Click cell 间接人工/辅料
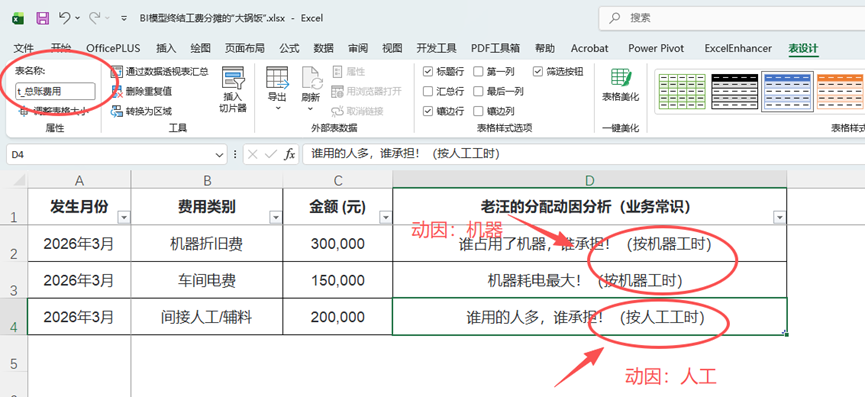The height and width of the screenshot is (397, 865). click(207, 317)
